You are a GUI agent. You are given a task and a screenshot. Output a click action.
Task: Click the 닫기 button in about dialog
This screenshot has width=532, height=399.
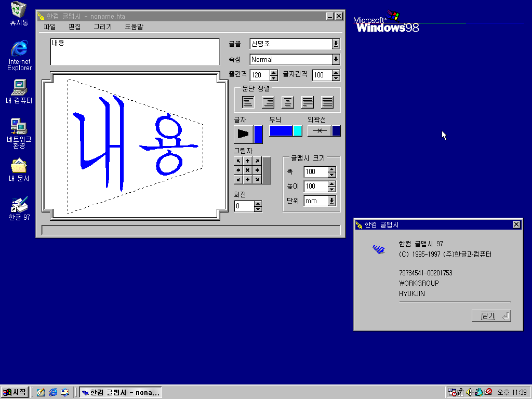point(491,316)
